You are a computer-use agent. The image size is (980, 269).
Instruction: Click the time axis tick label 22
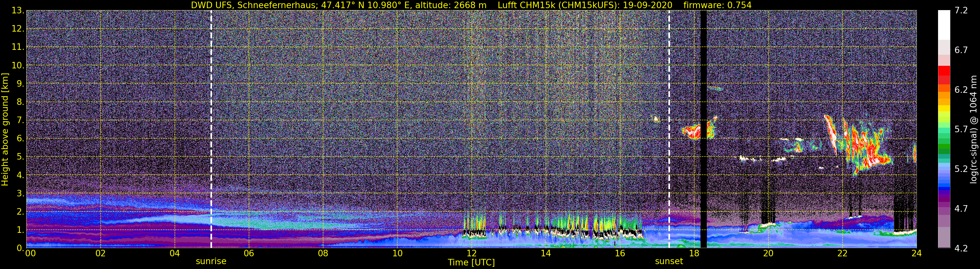(842, 253)
